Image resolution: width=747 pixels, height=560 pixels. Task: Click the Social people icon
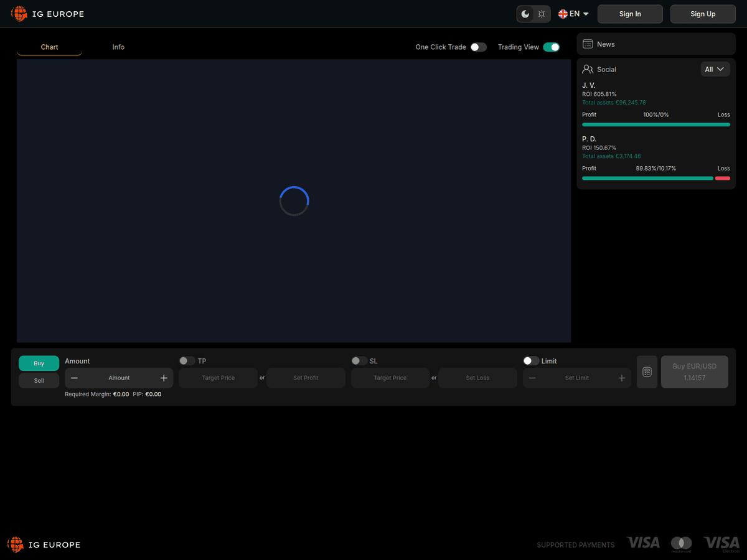click(x=588, y=69)
